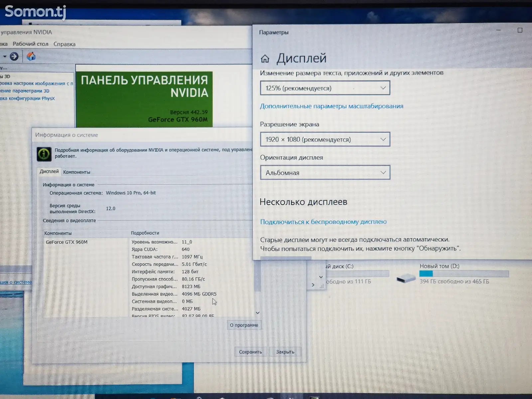This screenshot has height=399, width=532.
Task: Select GeForce GTX 960M in components list
Action: pos(66,242)
